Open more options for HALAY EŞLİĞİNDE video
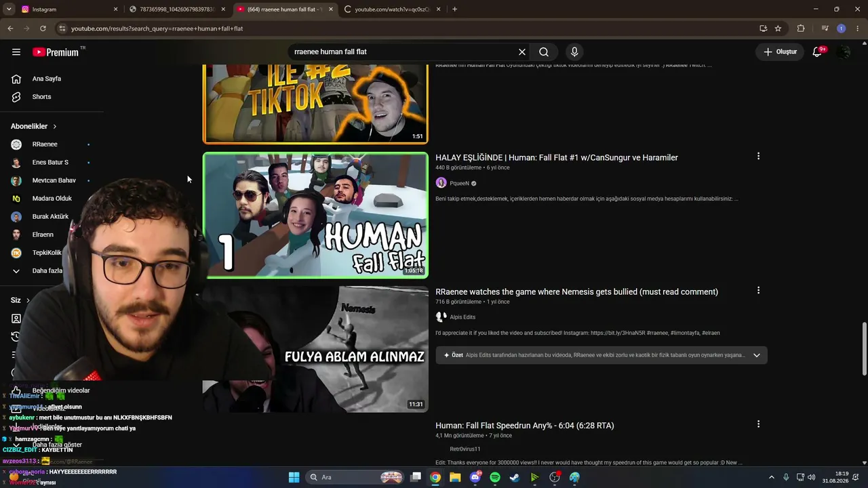Screen dimensions: 868x488 pyautogui.click(x=758, y=157)
